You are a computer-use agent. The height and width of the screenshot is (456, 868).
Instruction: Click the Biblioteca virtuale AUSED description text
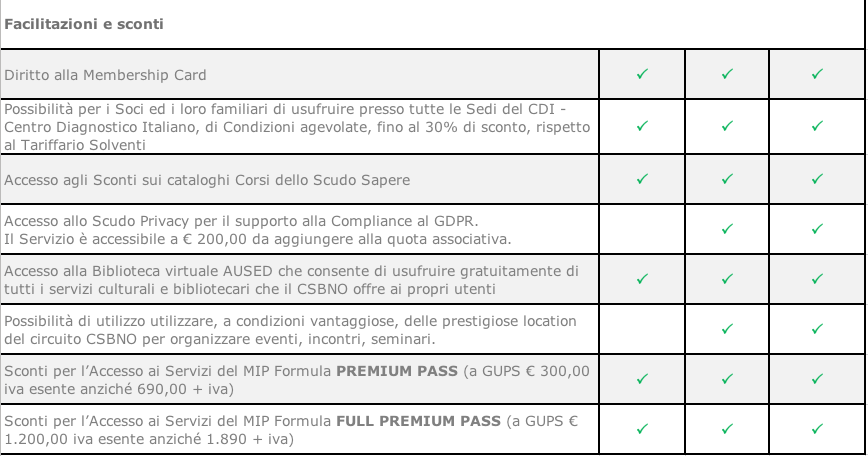[x=291, y=280]
